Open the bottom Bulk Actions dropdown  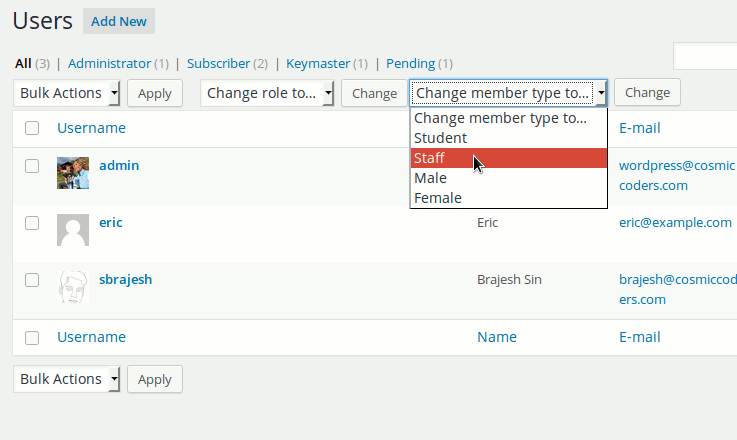click(x=67, y=379)
